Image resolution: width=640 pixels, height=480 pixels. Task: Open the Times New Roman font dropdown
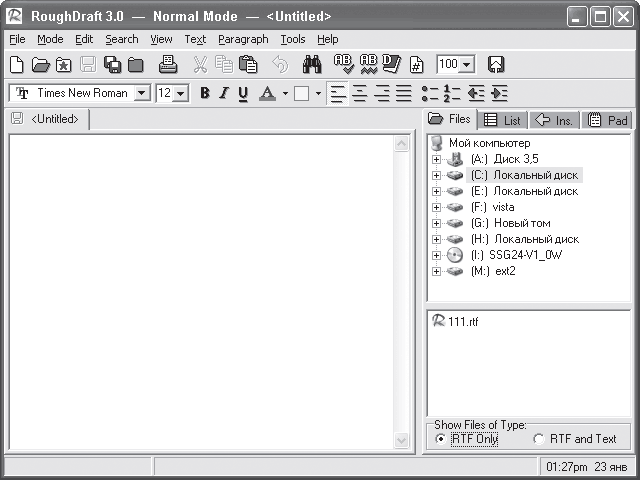coord(142,93)
